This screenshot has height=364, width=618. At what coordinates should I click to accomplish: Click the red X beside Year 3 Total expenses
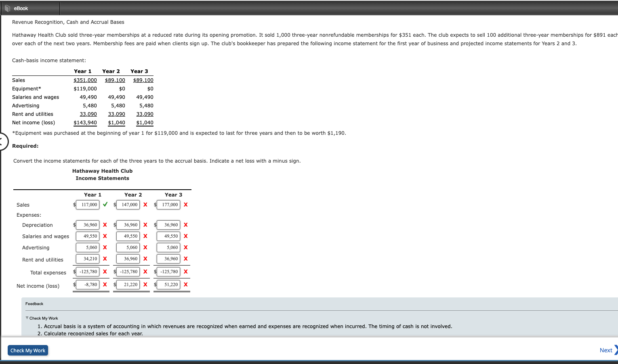pyautogui.click(x=186, y=272)
